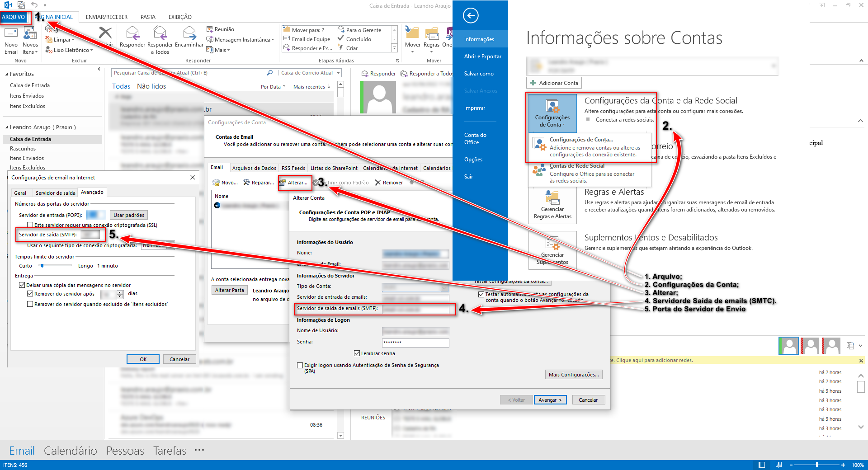The image size is (868, 470).
Task: Open the ARQUIVO tab
Action: (14, 17)
